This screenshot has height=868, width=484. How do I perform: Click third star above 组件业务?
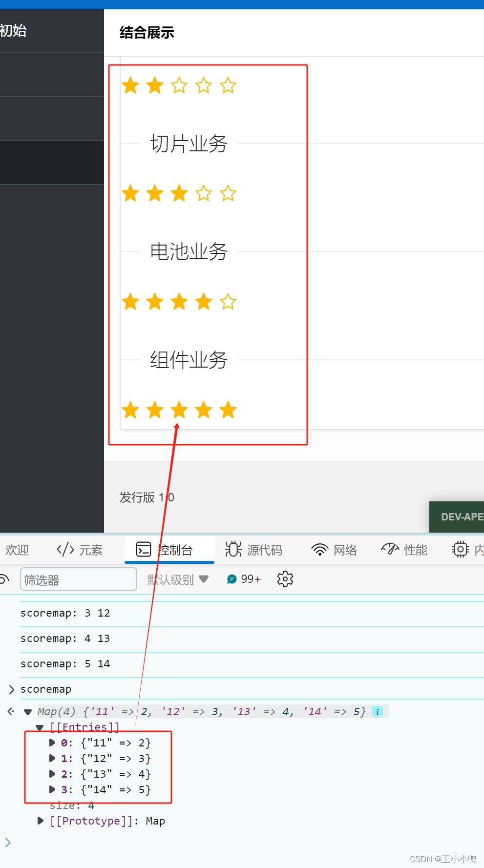(x=179, y=302)
